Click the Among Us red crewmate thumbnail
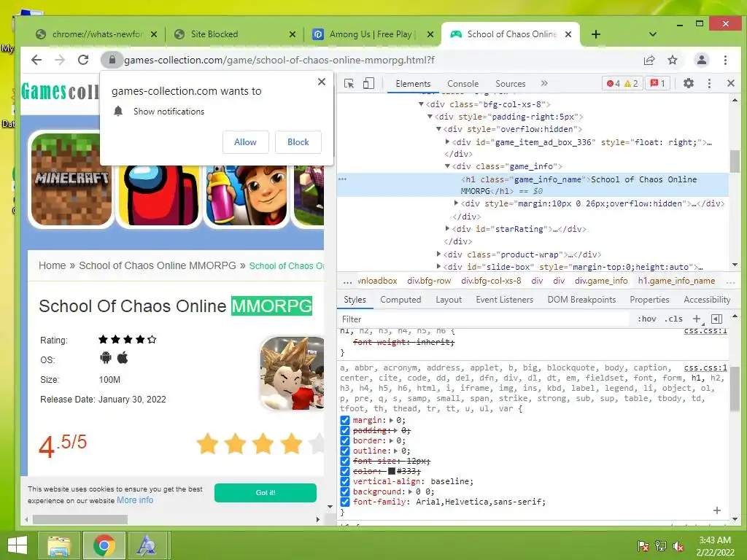Image resolution: width=747 pixels, height=560 pixels. (159, 195)
